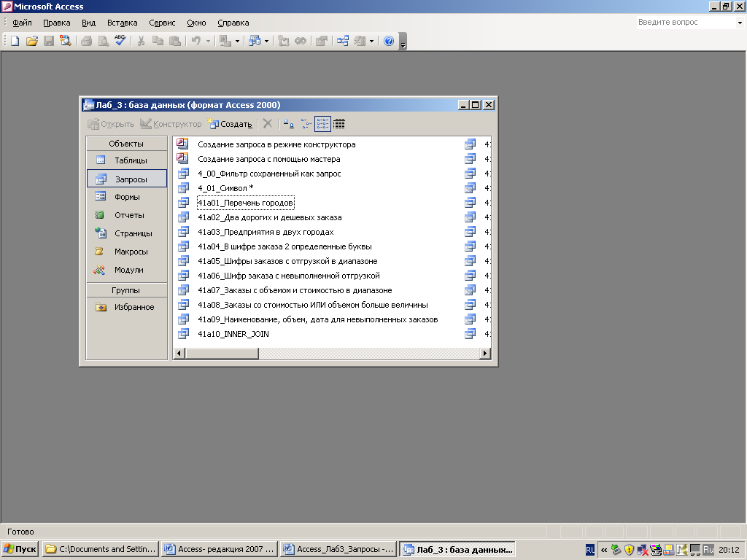This screenshot has height=560, width=747.
Task: Click the Undo arrow icon
Action: [196, 41]
